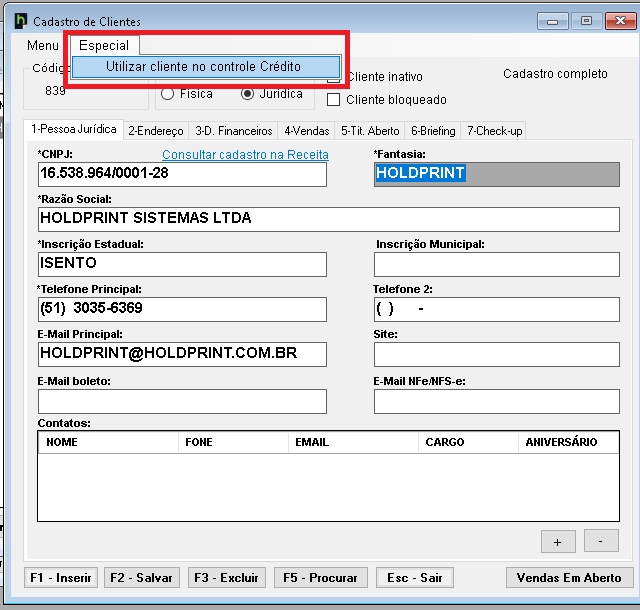Switch to the 2-Endereço tab
The width and height of the screenshot is (640, 610).
point(156,131)
